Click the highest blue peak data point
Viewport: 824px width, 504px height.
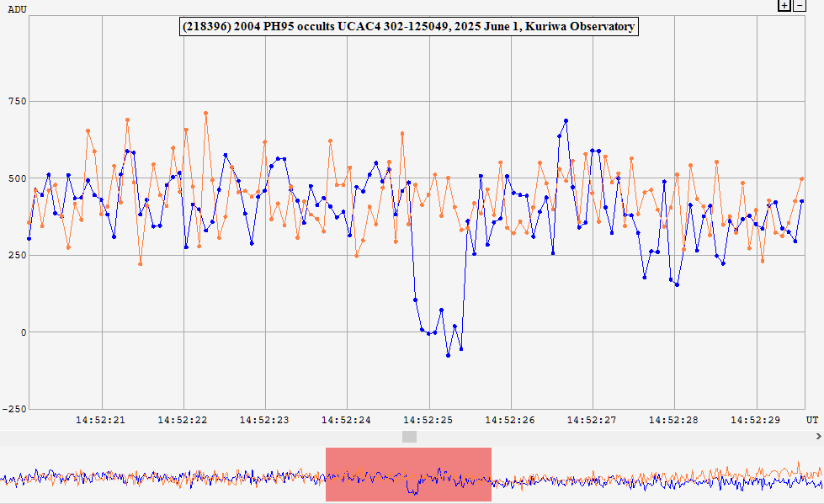[x=566, y=121]
